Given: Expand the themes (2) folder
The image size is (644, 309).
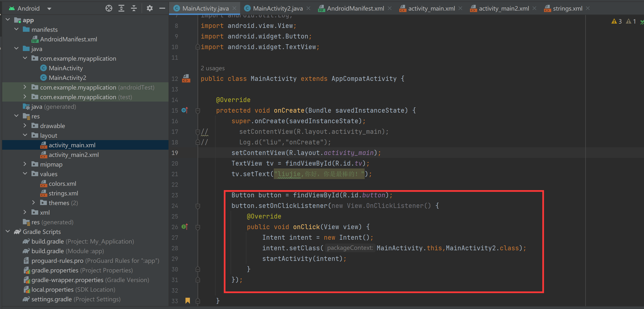Looking at the screenshot, I should tap(33, 203).
